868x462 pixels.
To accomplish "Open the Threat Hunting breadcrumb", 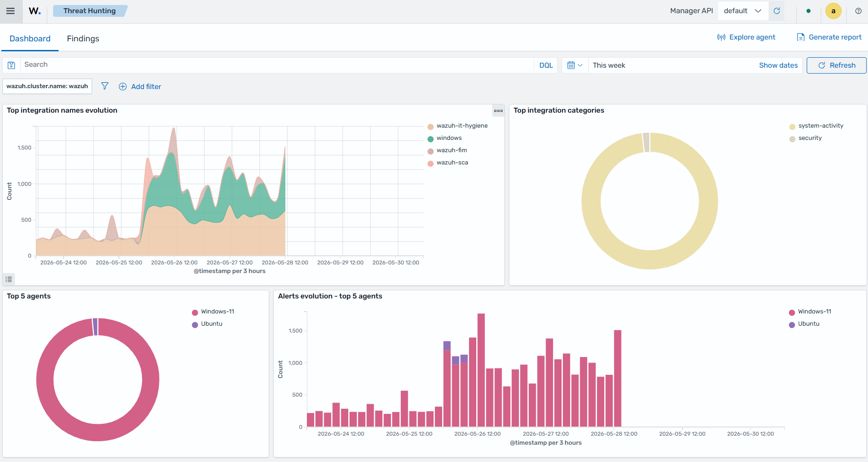I will pyautogui.click(x=89, y=11).
